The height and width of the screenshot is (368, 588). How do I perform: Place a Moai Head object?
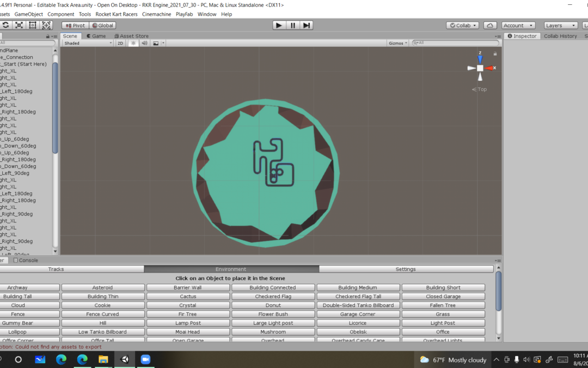click(188, 332)
